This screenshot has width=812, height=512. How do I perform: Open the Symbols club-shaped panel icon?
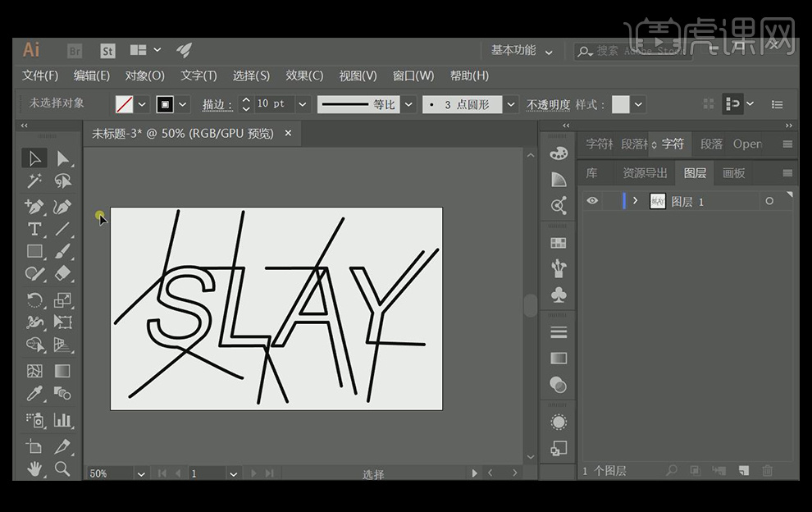pos(559,294)
